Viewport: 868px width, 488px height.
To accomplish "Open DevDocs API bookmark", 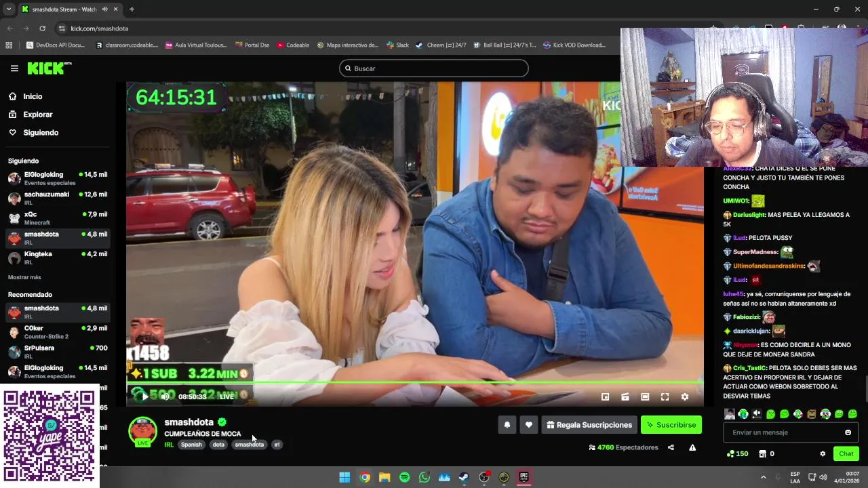I will pyautogui.click(x=56, y=45).
